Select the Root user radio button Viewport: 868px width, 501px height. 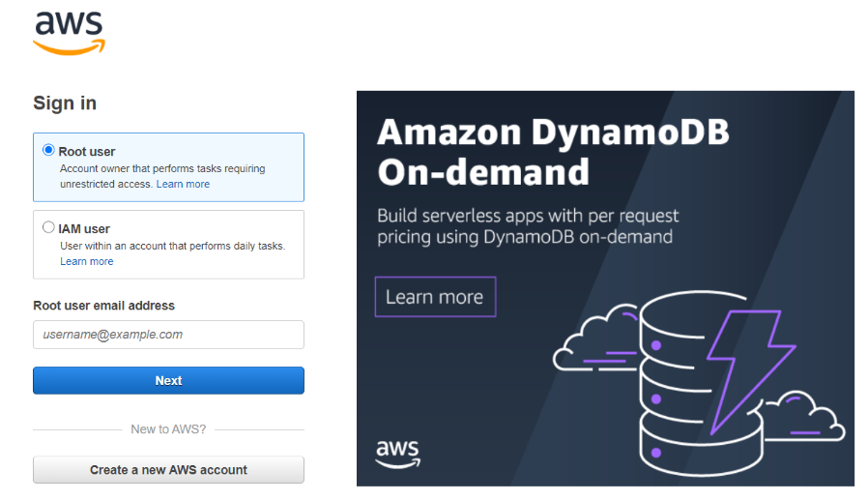click(x=48, y=151)
